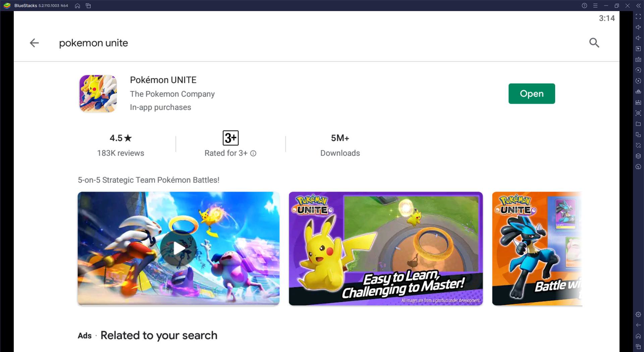Open the stacked-layers sidebar icon
644x352 pixels.
coord(638,156)
